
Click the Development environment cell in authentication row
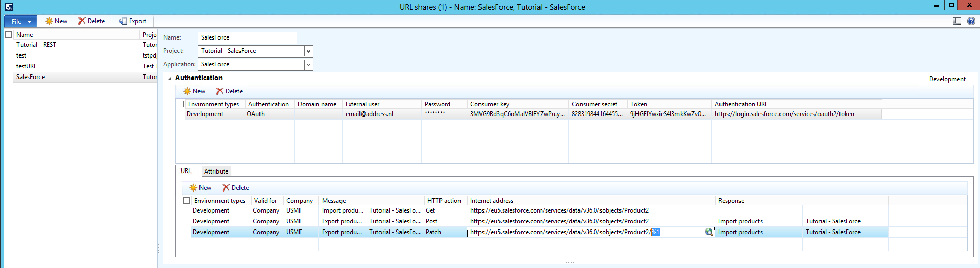coord(214,114)
